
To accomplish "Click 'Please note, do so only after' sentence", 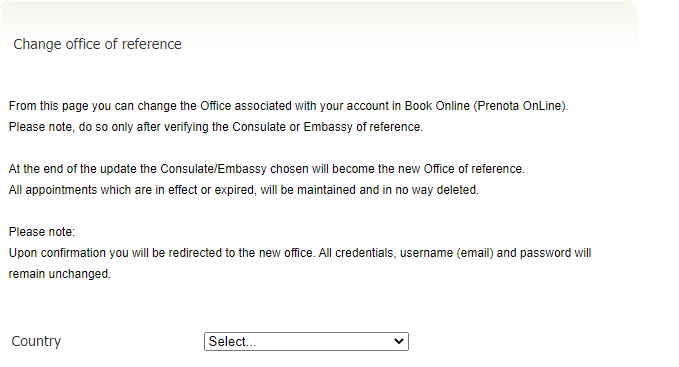I will point(216,127).
